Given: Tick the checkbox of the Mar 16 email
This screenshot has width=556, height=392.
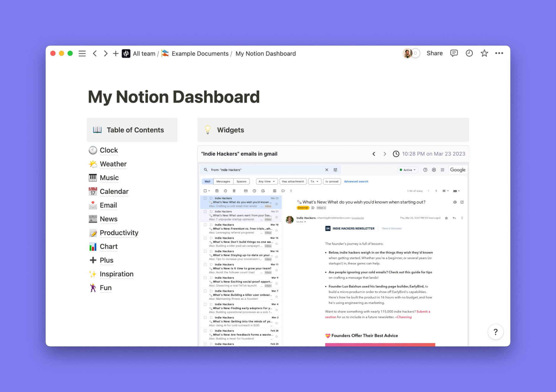Looking at the screenshot, I should pyautogui.click(x=205, y=238).
